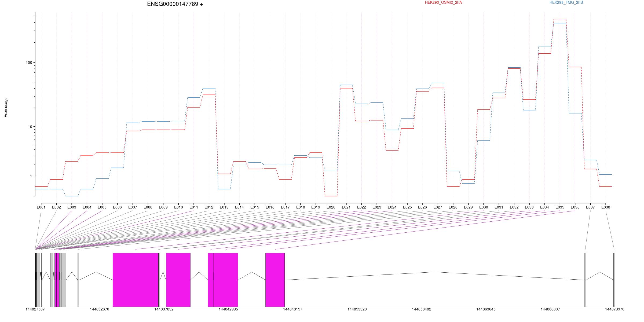Click the magenta exon block above coordinate 144842995
This screenshot has height=322, width=644.
(x=226, y=280)
